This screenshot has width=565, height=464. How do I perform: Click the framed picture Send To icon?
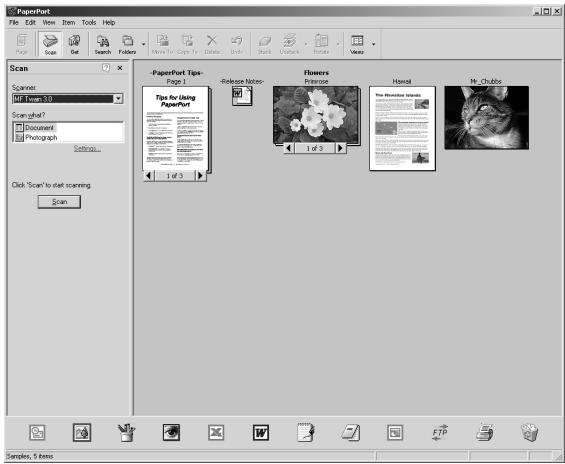82,432
